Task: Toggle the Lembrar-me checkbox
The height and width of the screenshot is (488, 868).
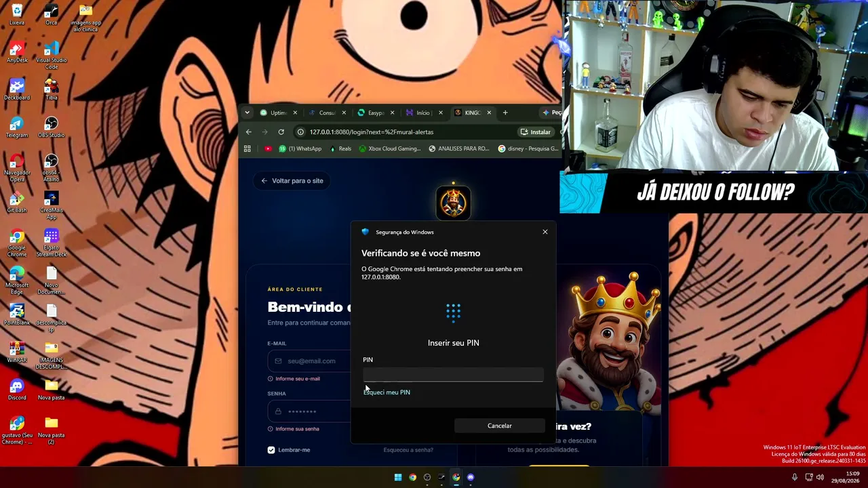Action: 271,450
